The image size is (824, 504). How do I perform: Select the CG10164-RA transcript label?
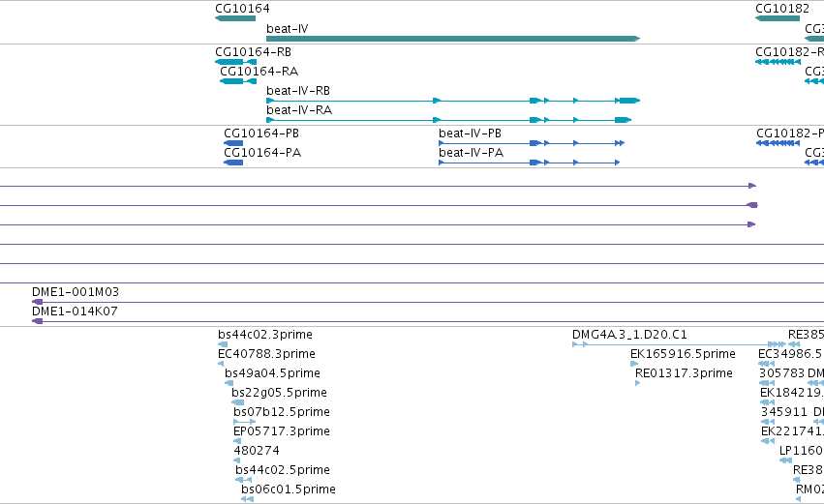pos(259,72)
